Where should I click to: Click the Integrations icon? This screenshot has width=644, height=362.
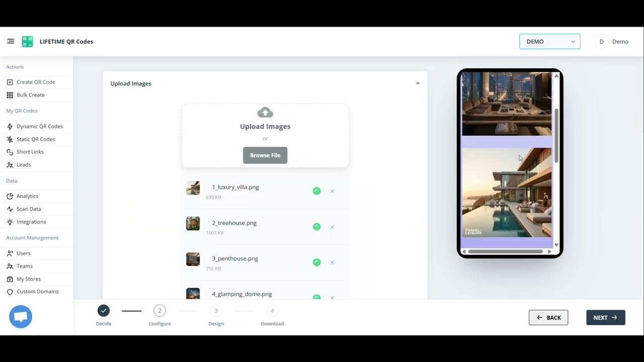tap(10, 222)
